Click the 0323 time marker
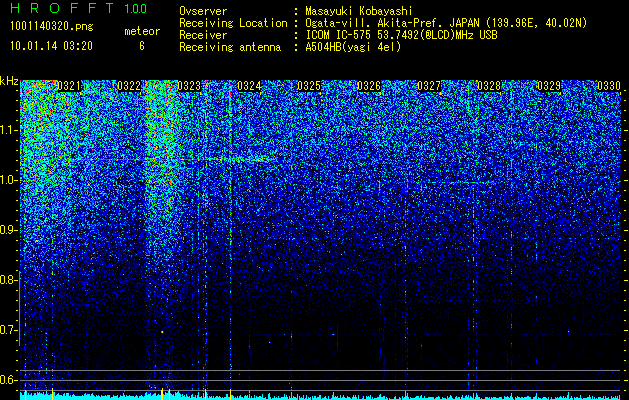Image resolution: width=629 pixels, height=400 pixels. point(189,86)
